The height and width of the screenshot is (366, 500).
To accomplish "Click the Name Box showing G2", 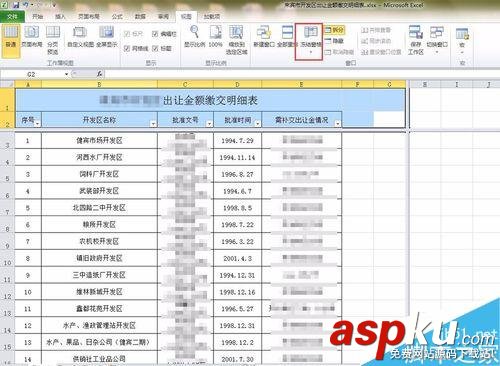I will [x=31, y=74].
